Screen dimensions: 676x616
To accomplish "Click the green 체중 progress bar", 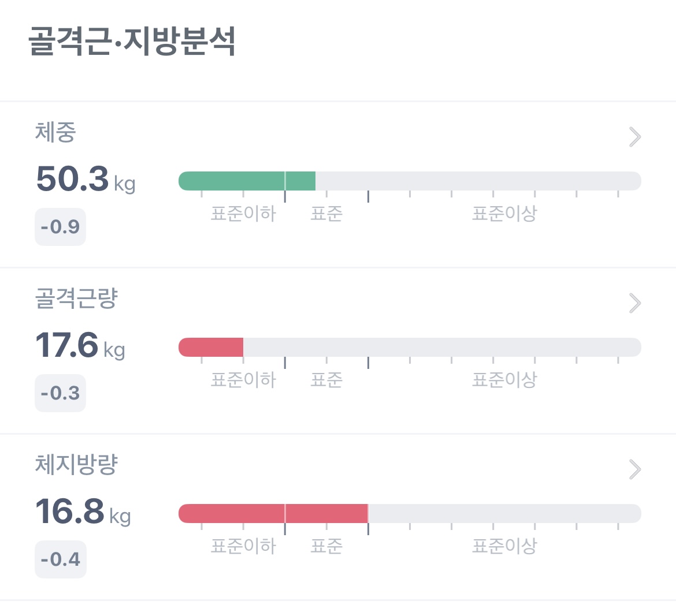I will pos(247,181).
